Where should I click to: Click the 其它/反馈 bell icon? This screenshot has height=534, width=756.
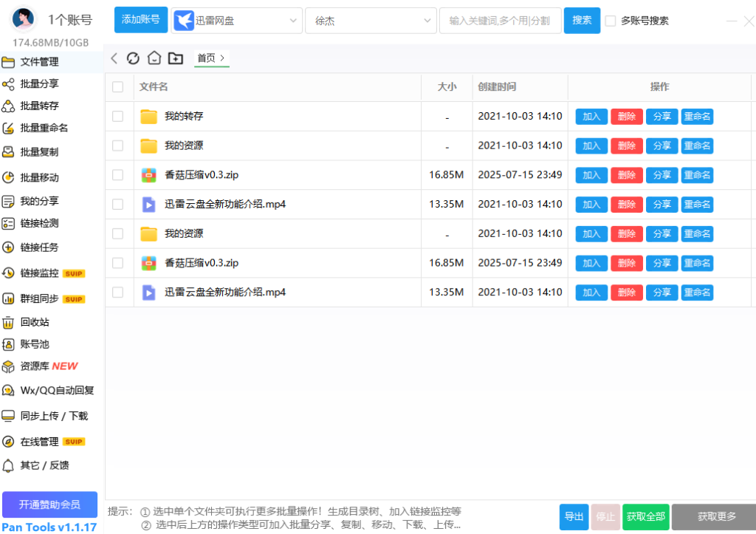[8, 465]
